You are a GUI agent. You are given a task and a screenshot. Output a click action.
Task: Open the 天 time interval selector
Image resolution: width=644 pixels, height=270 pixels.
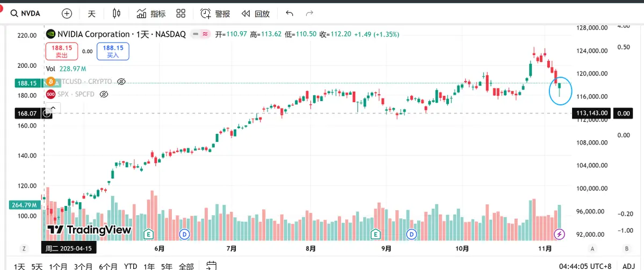click(x=92, y=13)
